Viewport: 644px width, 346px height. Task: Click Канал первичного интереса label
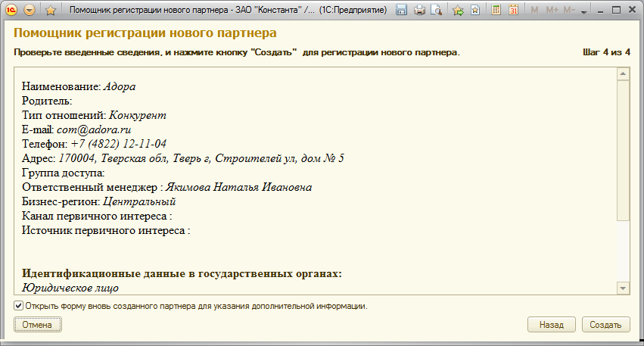point(97,216)
